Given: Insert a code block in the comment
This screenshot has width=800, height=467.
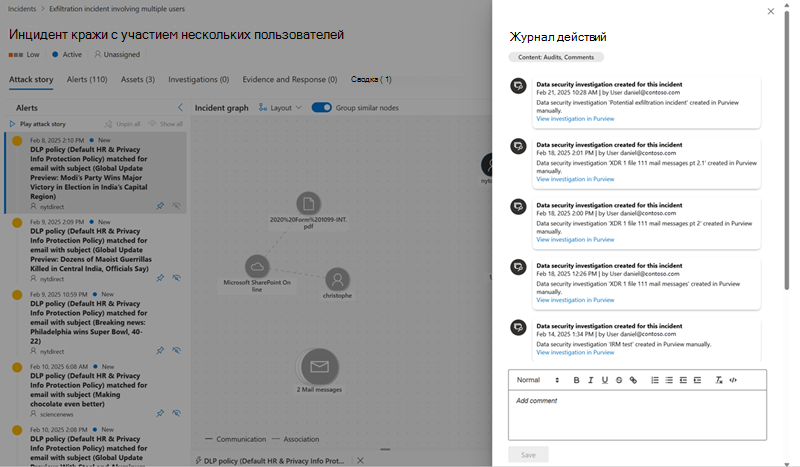Looking at the screenshot, I should [733, 380].
